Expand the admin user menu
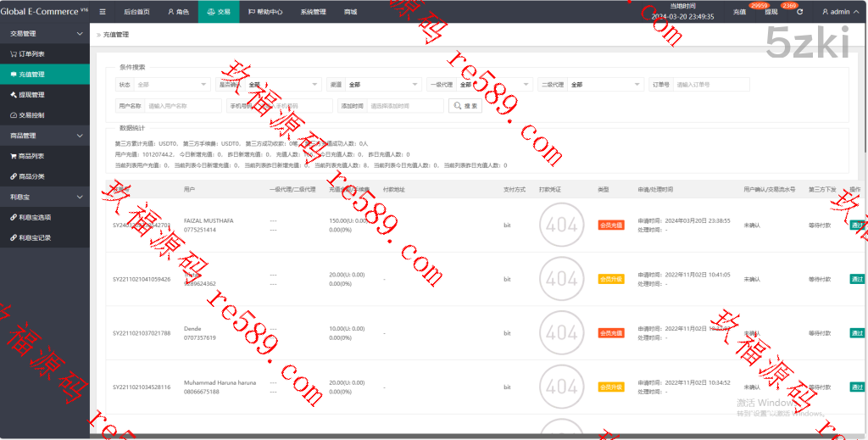 (x=840, y=13)
